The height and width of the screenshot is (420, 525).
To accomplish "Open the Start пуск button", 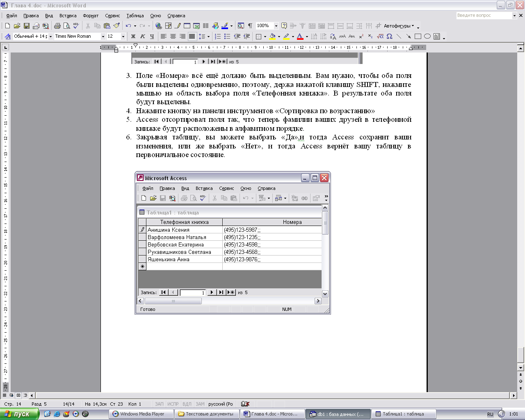I will [x=20, y=414].
